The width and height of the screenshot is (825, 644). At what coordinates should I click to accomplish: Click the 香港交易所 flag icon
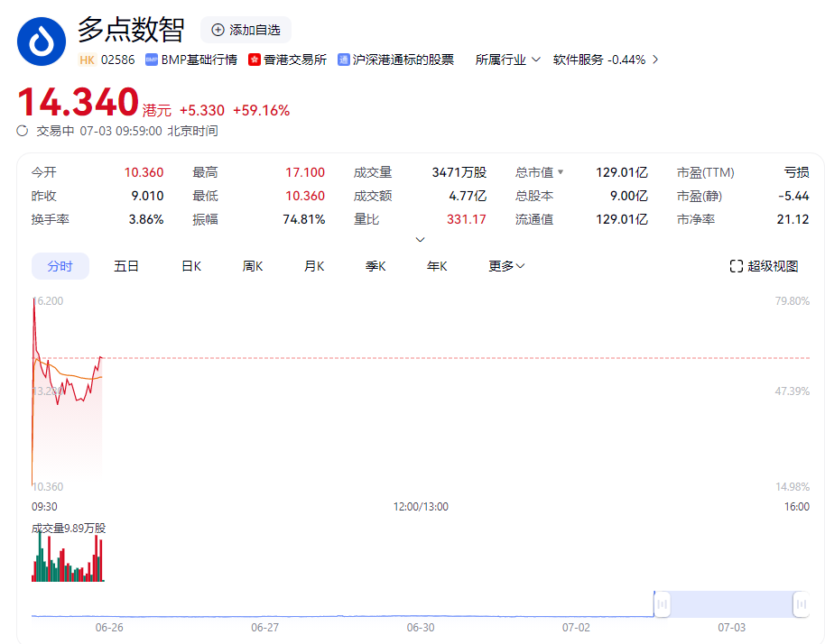[255, 60]
